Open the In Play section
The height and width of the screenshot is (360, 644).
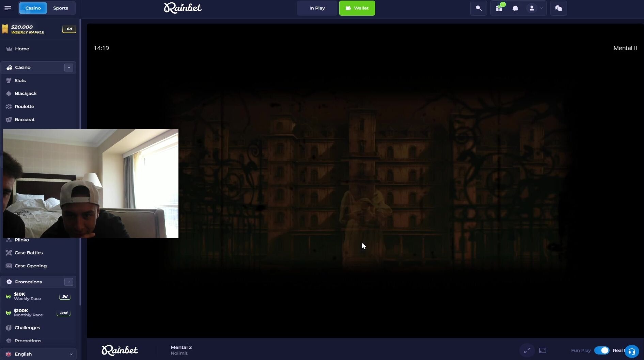(x=317, y=8)
